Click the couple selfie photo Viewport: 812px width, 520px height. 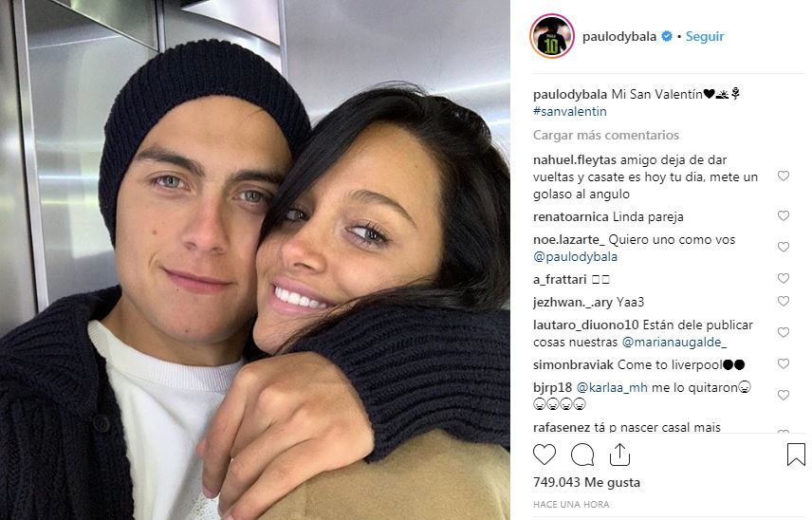pyautogui.click(x=255, y=260)
